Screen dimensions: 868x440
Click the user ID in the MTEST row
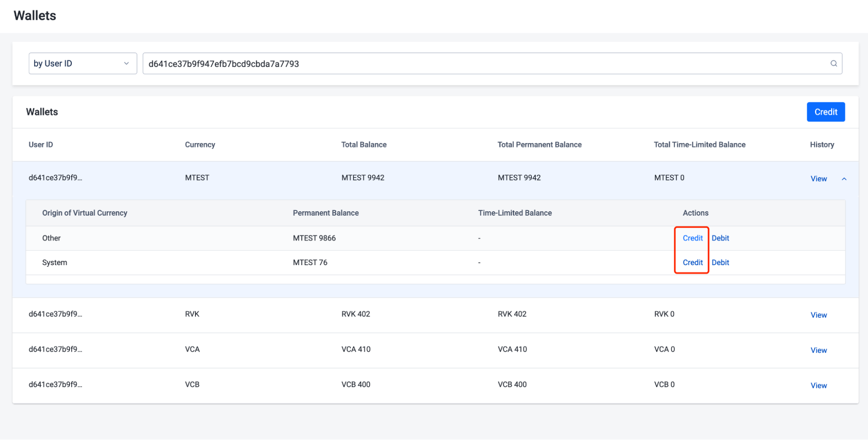(55, 178)
